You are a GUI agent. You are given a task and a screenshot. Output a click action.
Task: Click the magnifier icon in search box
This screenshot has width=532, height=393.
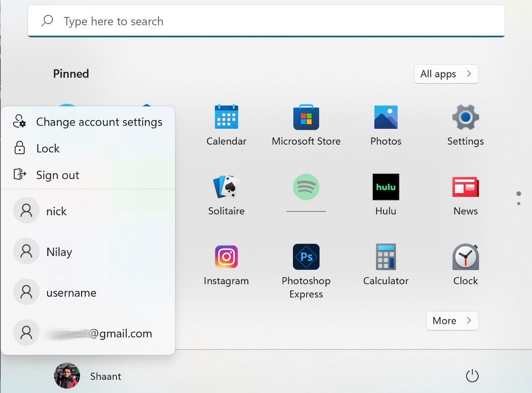[x=47, y=21]
